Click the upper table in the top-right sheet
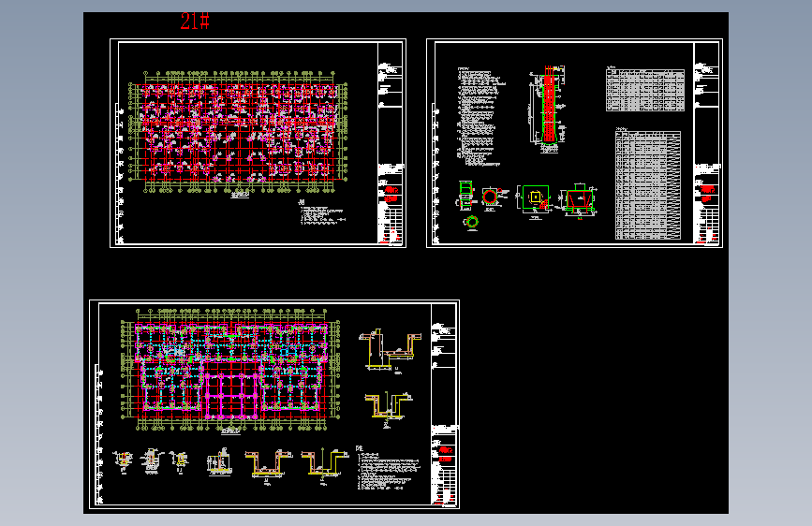Screen dimensions: 812x526 coord(644,89)
